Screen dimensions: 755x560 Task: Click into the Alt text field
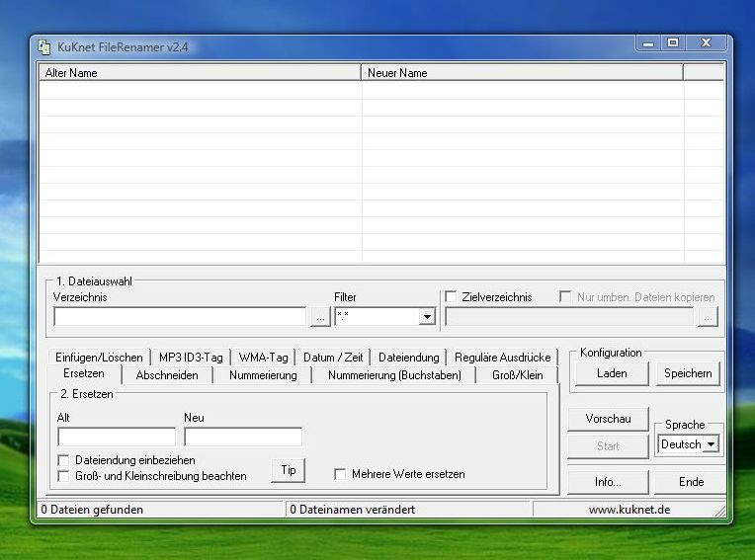117,437
